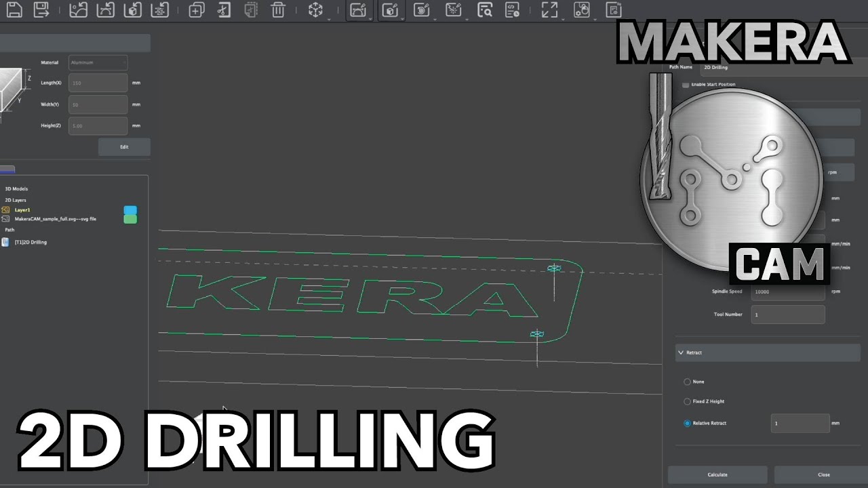Select MakeraCAM_sample_full.svg file entry
Image resolution: width=868 pixels, height=488 pixels.
pos(56,219)
